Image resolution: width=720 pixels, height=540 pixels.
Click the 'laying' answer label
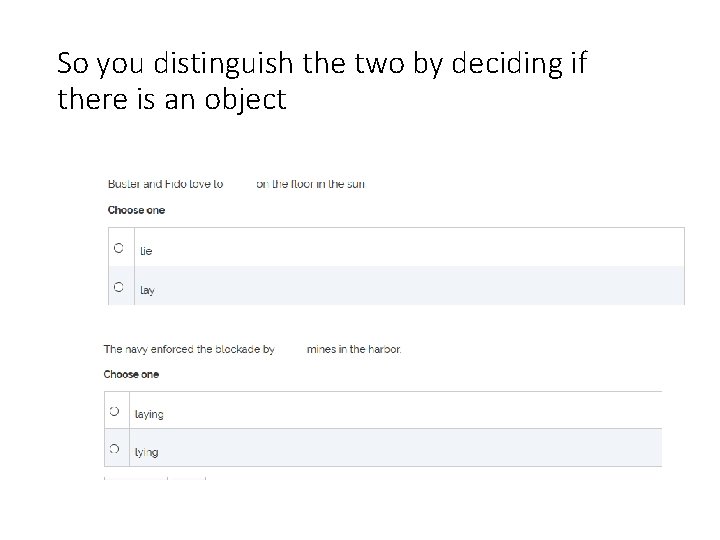point(149,414)
